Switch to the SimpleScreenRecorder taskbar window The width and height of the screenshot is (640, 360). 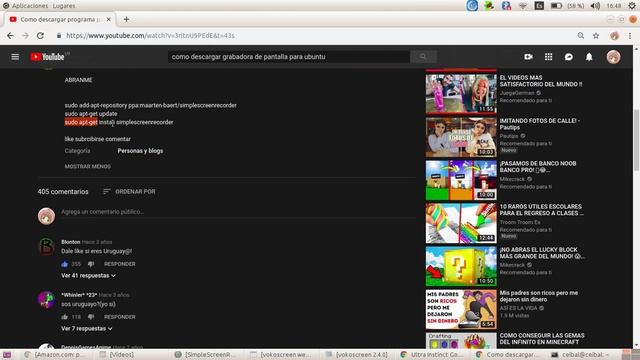point(205,355)
